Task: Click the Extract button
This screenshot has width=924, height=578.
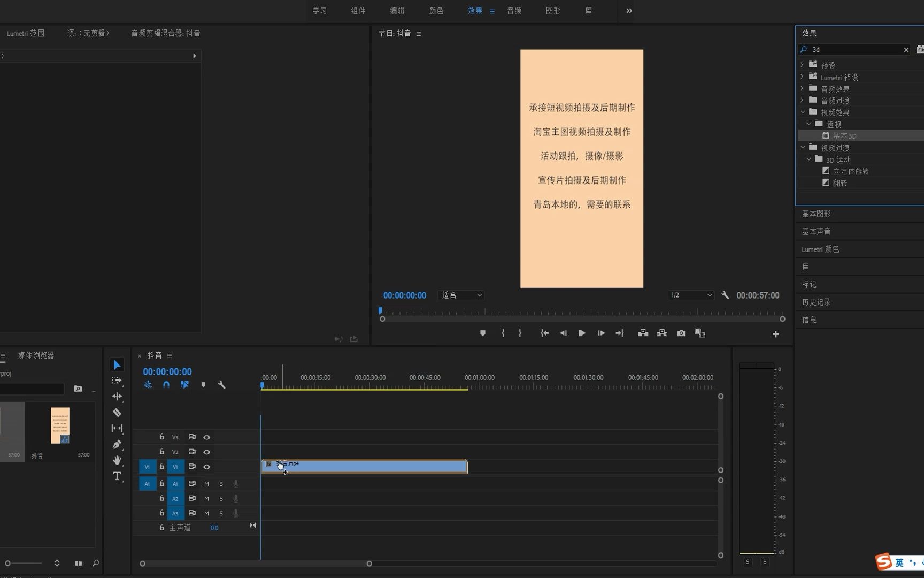Action: (662, 333)
